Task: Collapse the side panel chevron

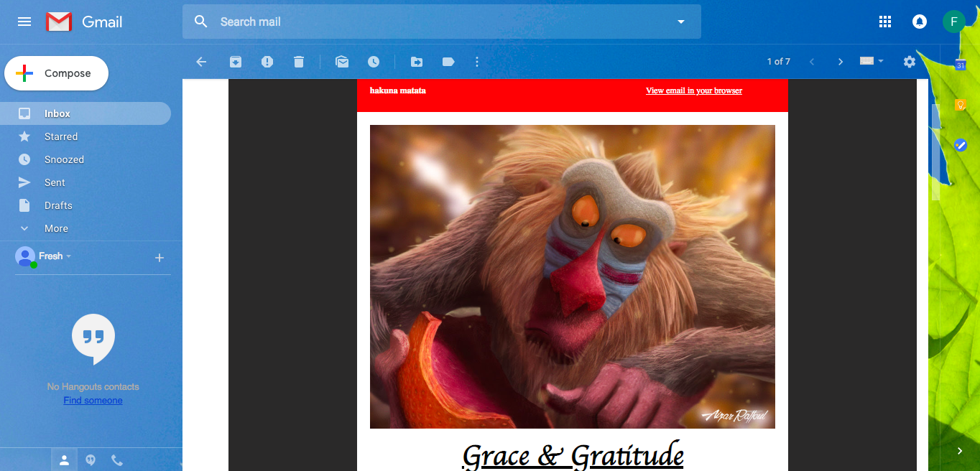Action: click(961, 451)
